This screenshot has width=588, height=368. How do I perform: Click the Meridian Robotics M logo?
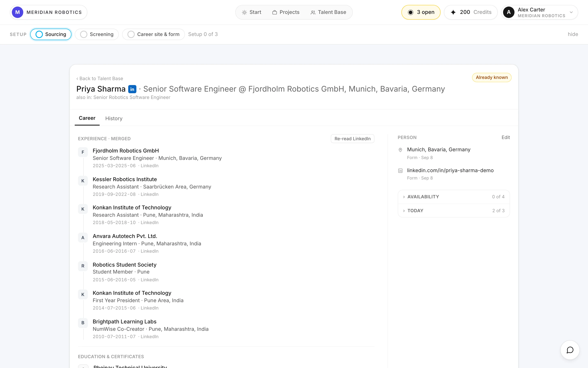18,12
